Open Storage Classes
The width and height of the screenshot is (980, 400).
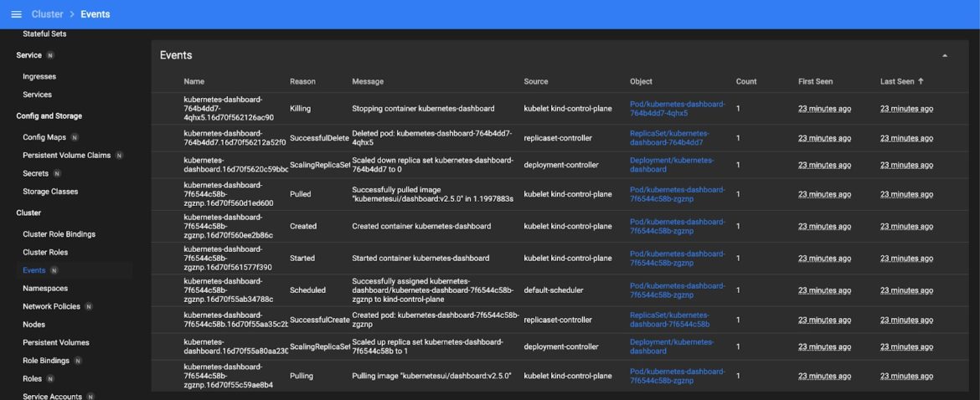click(50, 192)
